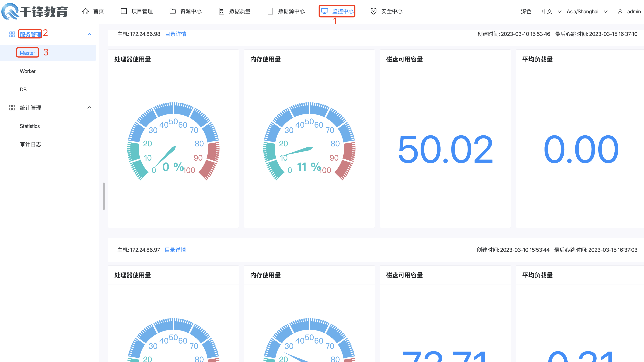Click the monitor center screen icon
This screenshot has width=644, height=362.
click(324, 11)
